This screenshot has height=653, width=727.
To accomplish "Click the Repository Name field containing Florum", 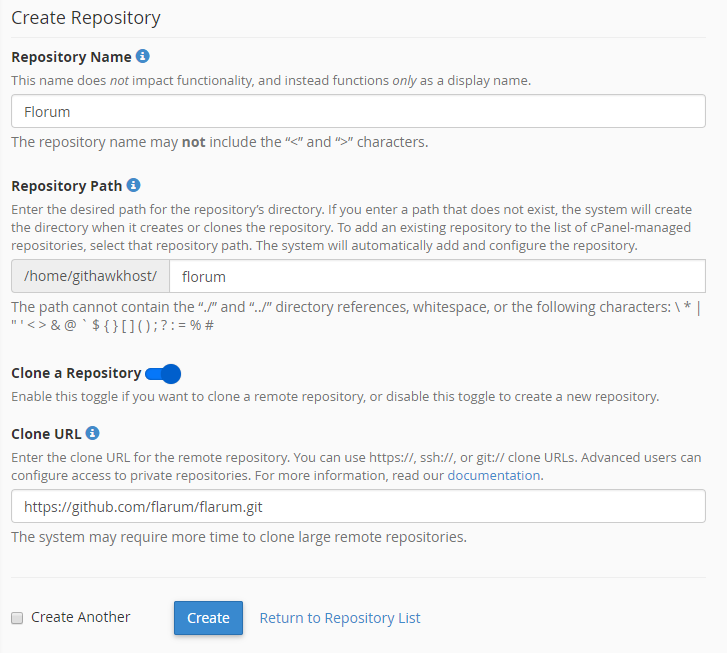I will (x=358, y=111).
